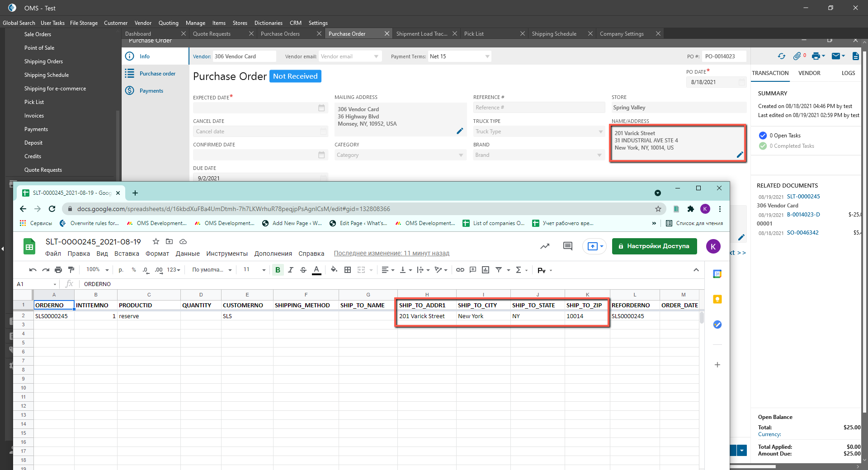Edit the mailing address with pencil icon
The height and width of the screenshot is (470, 868).
(460, 131)
